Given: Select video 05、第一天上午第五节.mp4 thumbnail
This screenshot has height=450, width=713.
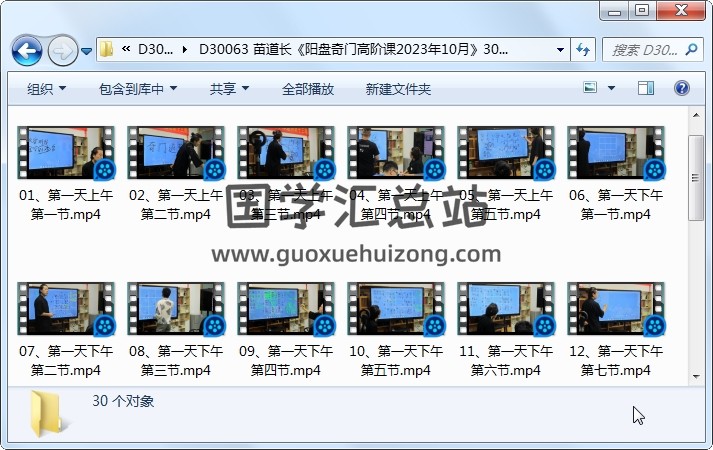Looking at the screenshot, I should tap(506, 153).
